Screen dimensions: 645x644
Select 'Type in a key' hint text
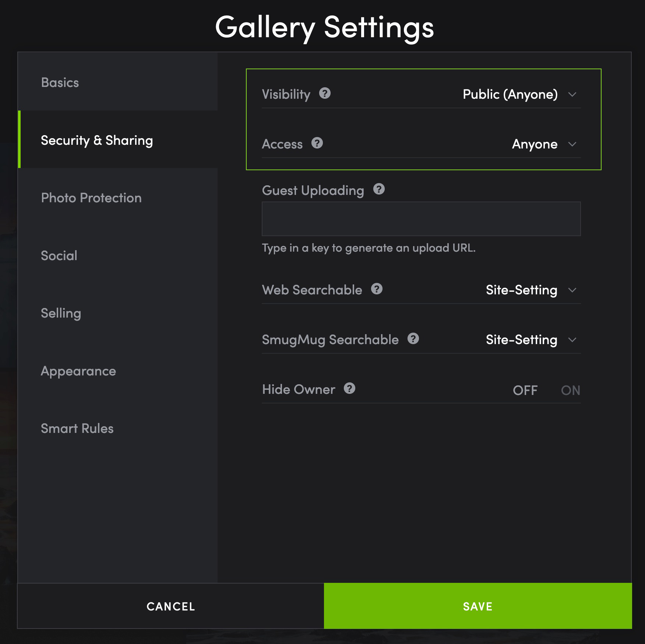(x=369, y=248)
